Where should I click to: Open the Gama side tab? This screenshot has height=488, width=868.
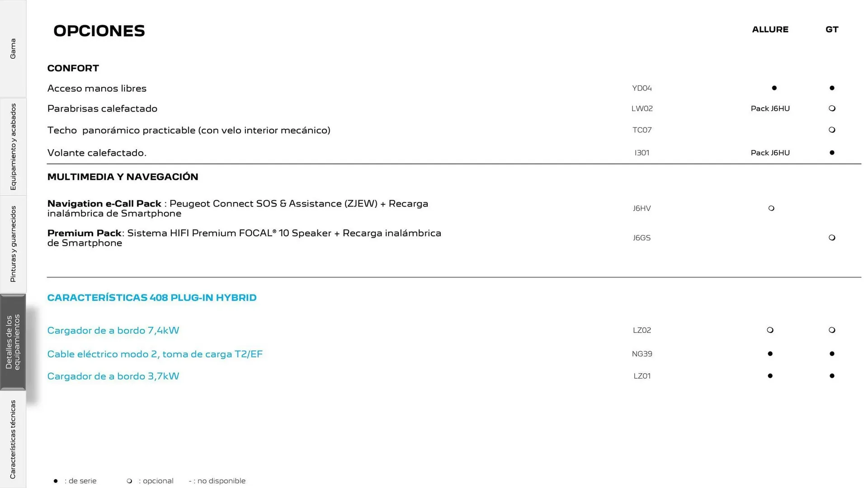(13, 48)
